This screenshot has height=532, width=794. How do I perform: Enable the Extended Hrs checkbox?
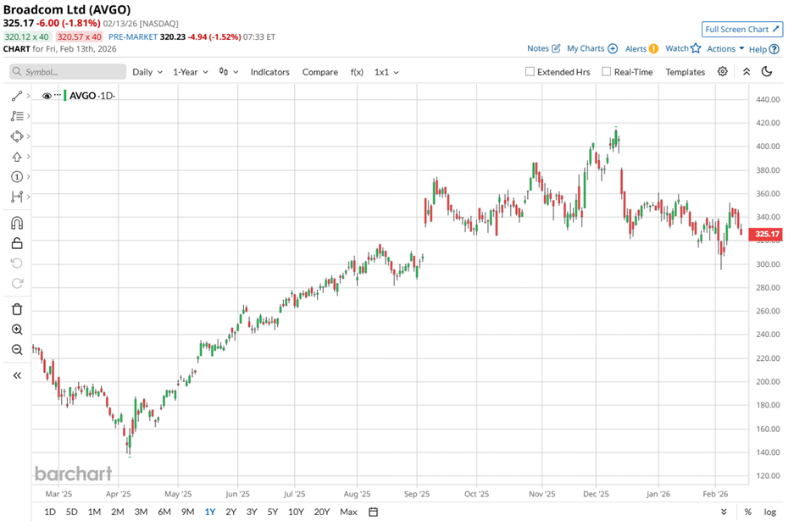coord(530,71)
